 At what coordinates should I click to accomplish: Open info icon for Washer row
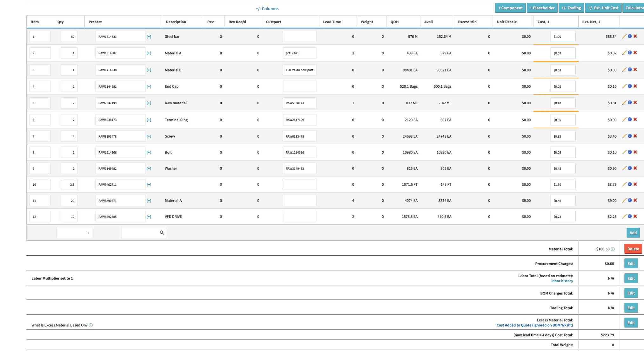pos(630,168)
